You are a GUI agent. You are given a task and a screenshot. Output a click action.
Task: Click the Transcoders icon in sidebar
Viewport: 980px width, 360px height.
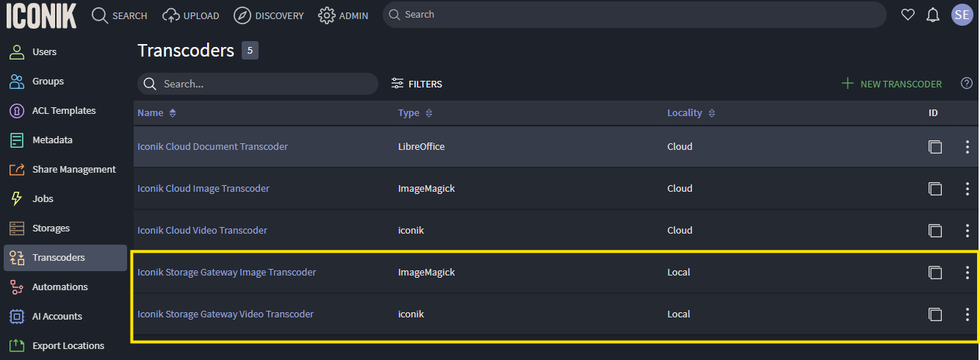pos(17,258)
